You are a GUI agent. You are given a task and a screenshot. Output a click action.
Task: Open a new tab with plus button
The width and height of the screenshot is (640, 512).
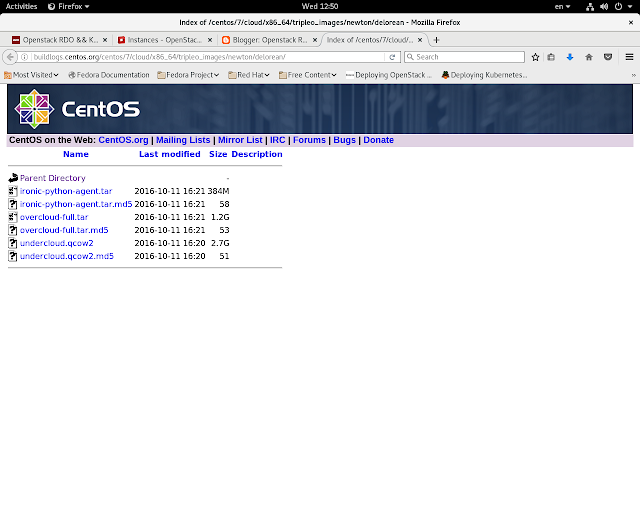click(x=436, y=40)
